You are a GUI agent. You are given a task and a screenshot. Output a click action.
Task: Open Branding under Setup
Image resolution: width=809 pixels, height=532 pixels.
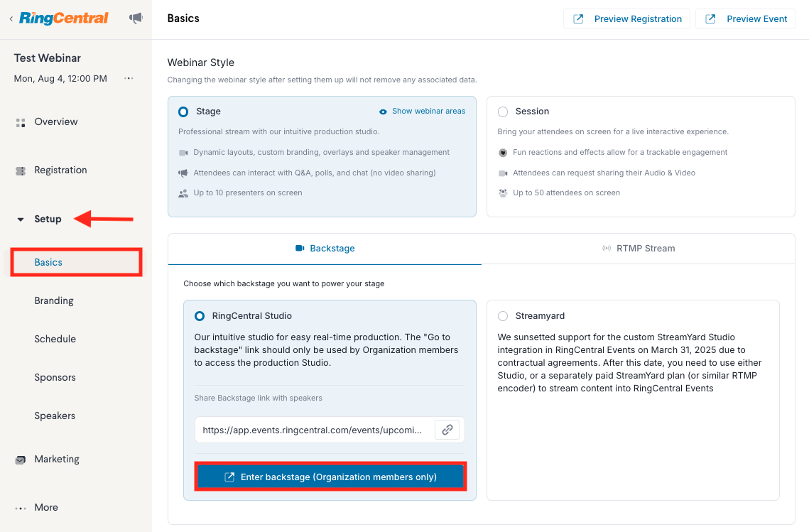pos(54,301)
